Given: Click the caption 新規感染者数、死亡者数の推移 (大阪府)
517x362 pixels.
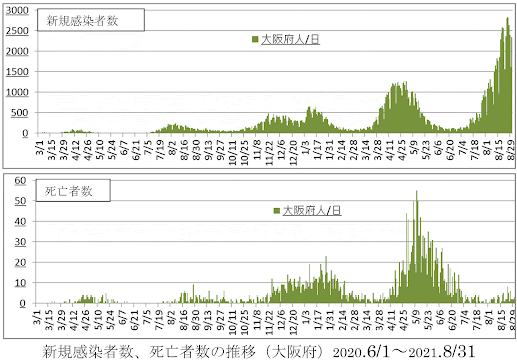Looking at the screenshot, I should tap(183, 352).
